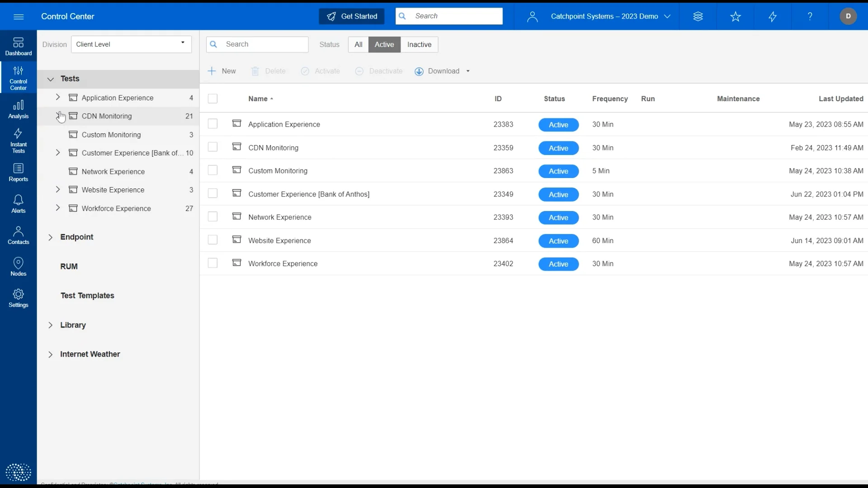Collapse the Tests tree section

pyautogui.click(x=51, y=79)
